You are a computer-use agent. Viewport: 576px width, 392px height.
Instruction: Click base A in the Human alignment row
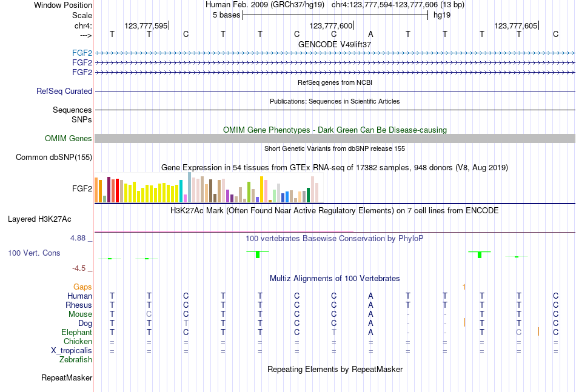370,296
